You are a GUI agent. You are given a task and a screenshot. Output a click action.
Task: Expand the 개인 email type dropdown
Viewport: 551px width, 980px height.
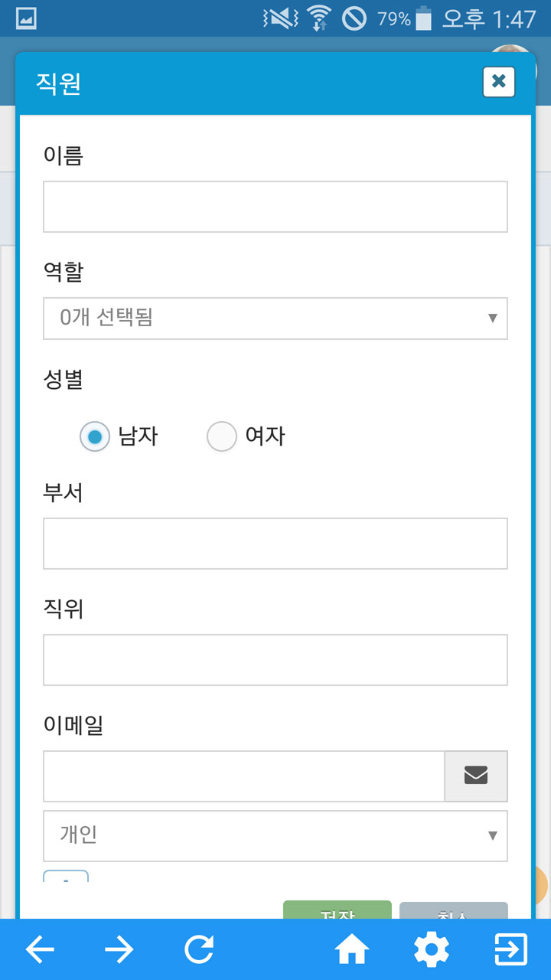[275, 835]
